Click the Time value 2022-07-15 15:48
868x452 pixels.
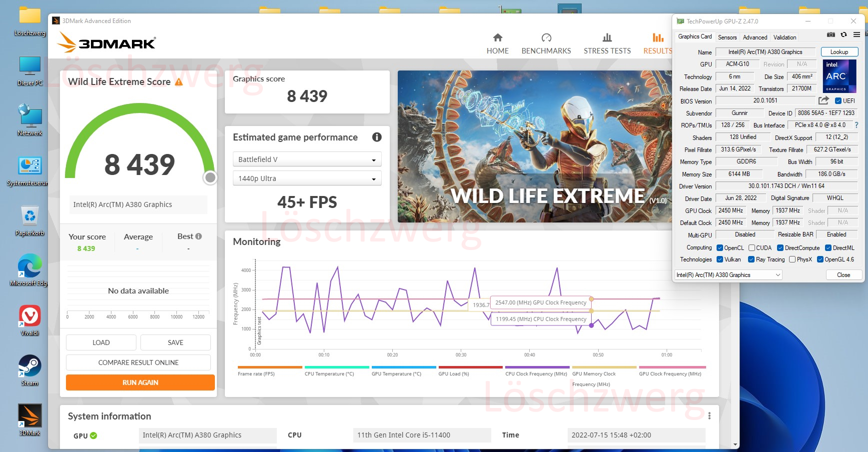coord(636,435)
